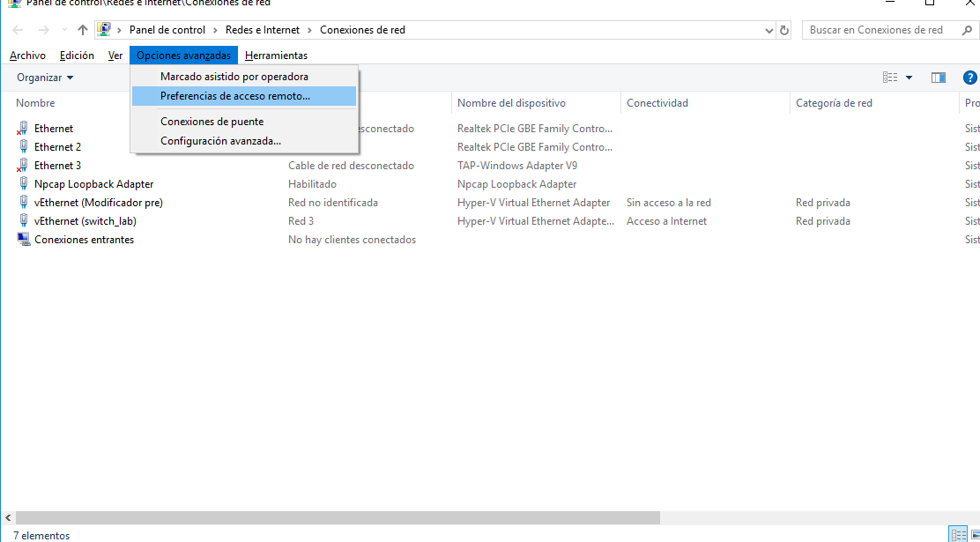Go up one folder level arrow
Viewport: 980px width, 542px height.
coord(83,30)
